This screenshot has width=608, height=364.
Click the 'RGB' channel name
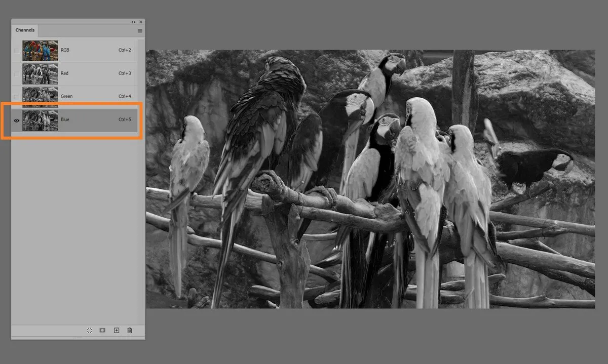pos(65,50)
